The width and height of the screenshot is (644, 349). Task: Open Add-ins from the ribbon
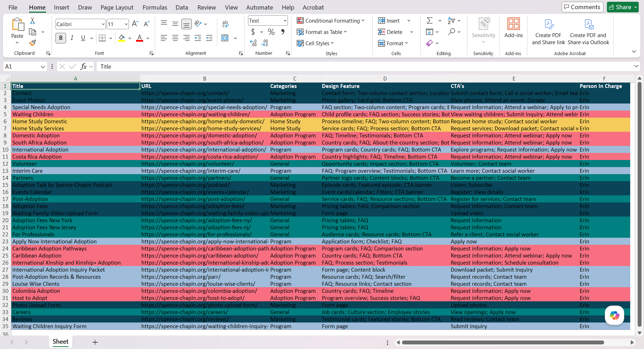click(x=514, y=28)
